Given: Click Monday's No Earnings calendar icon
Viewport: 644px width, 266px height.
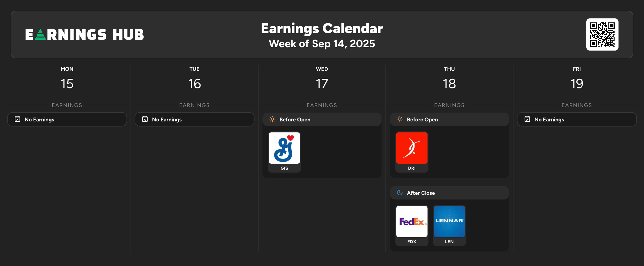Looking at the screenshot, I should (17, 119).
